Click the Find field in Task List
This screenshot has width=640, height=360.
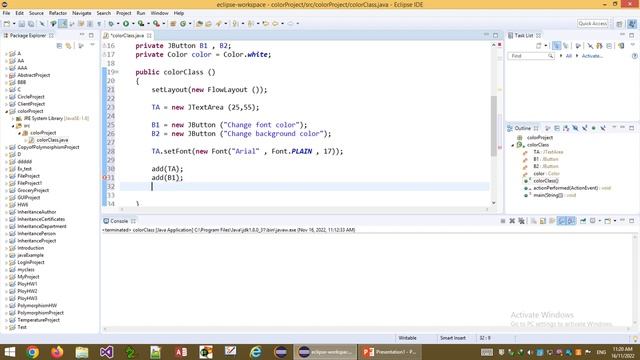(x=531, y=56)
